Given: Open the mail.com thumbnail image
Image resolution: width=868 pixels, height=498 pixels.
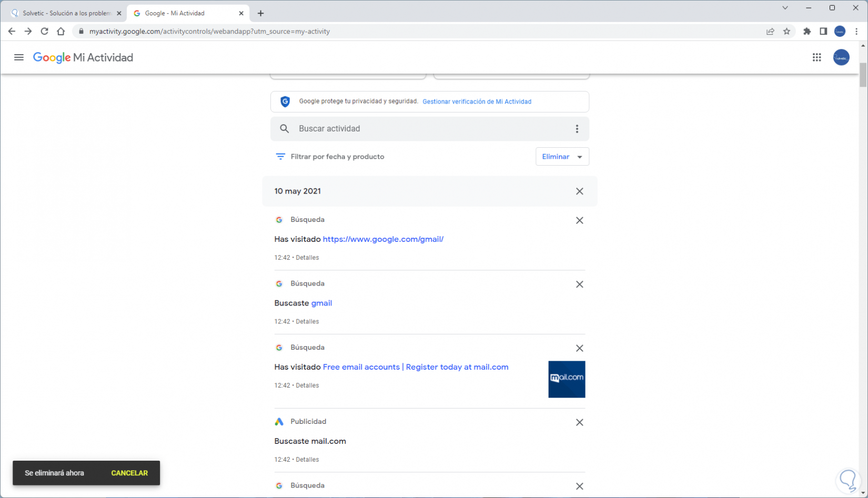Looking at the screenshot, I should coord(567,379).
